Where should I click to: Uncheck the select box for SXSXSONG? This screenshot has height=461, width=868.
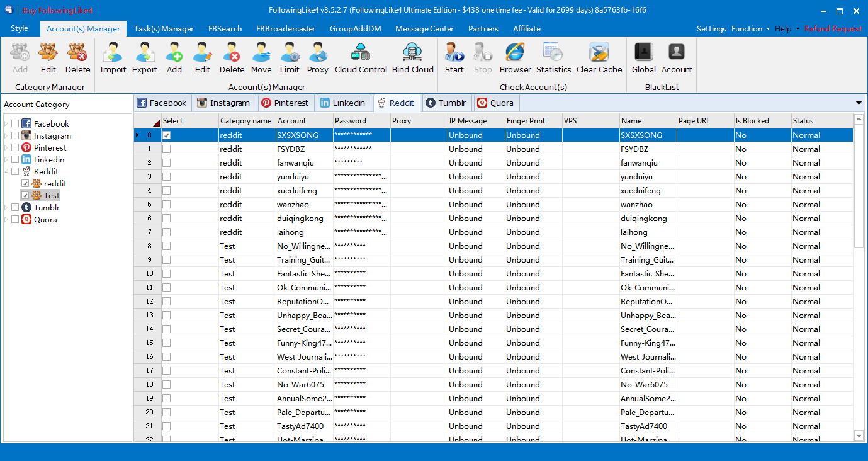click(x=167, y=135)
